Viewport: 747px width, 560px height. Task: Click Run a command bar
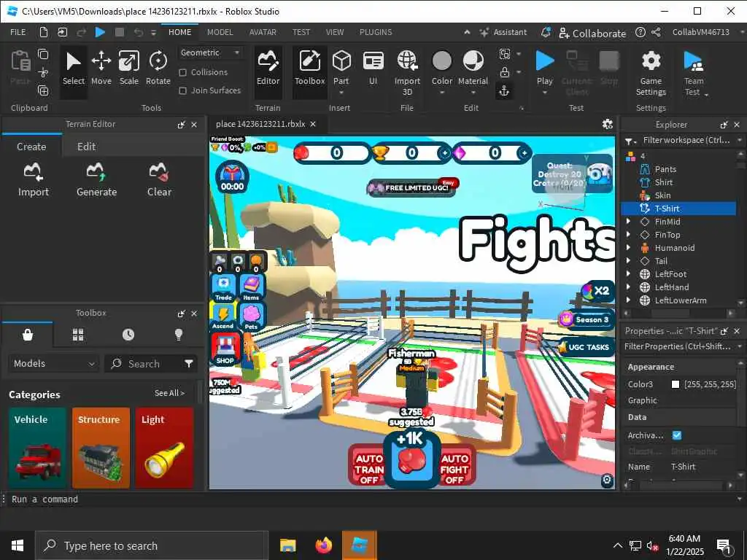point(371,499)
